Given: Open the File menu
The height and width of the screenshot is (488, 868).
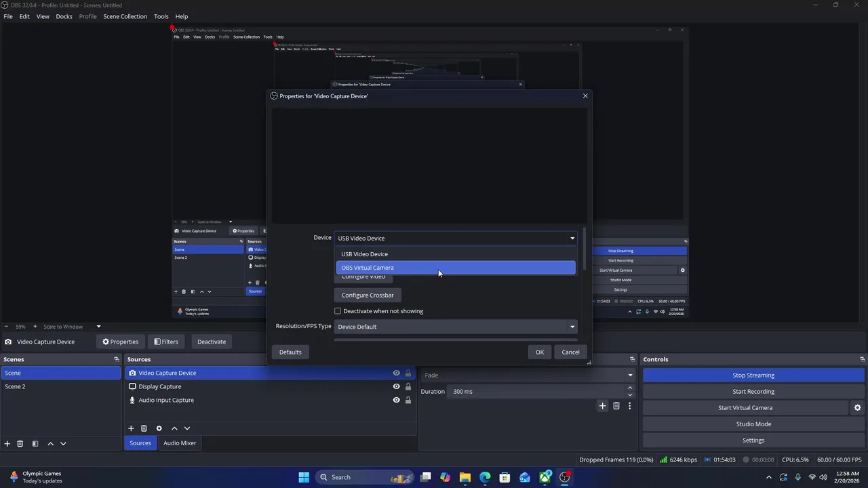Looking at the screenshot, I should (x=8, y=16).
